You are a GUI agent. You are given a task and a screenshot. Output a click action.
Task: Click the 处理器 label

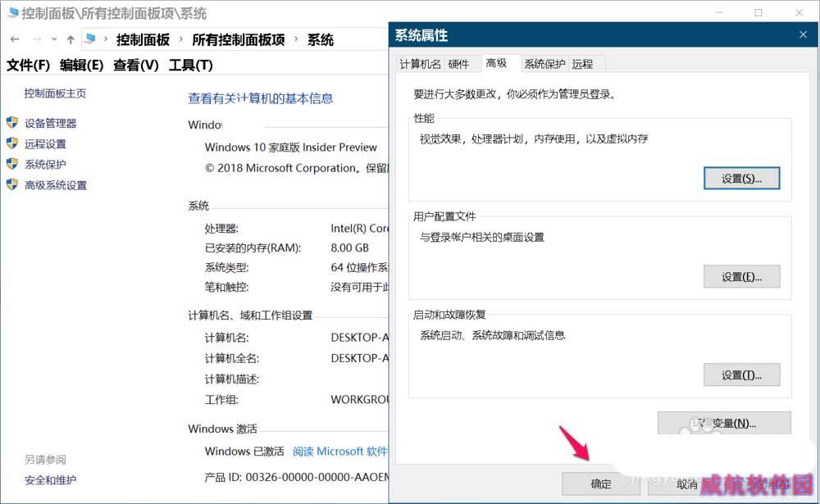coord(221,229)
